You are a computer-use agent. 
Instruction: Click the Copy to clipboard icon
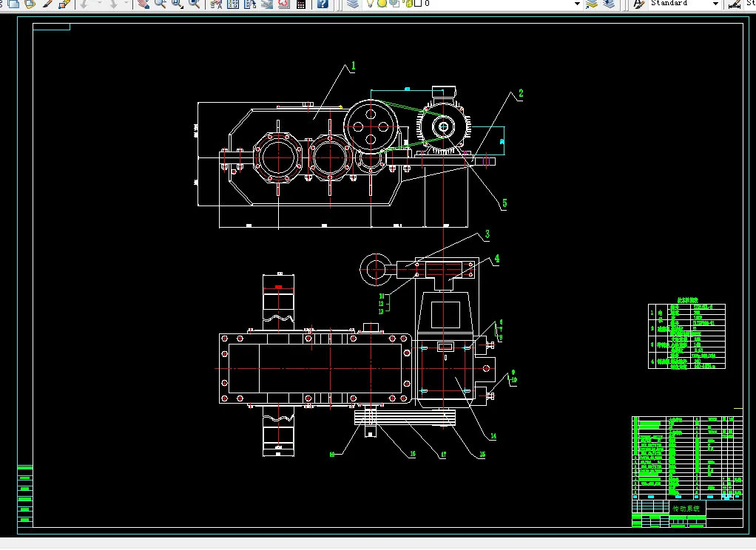(13, 4)
